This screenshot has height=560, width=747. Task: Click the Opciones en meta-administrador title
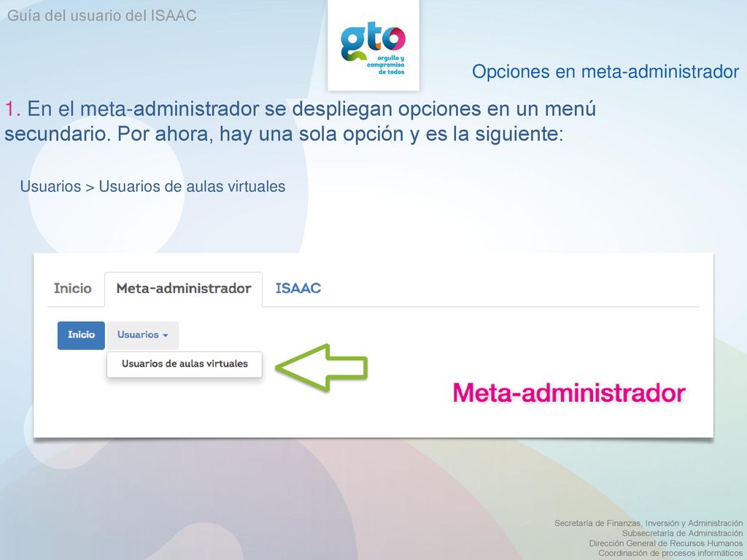pos(605,72)
